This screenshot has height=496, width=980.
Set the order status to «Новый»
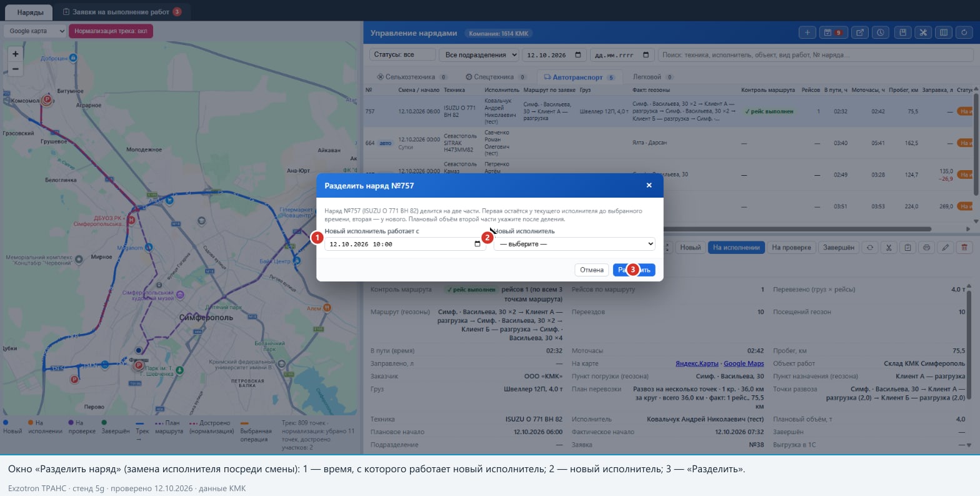690,248
